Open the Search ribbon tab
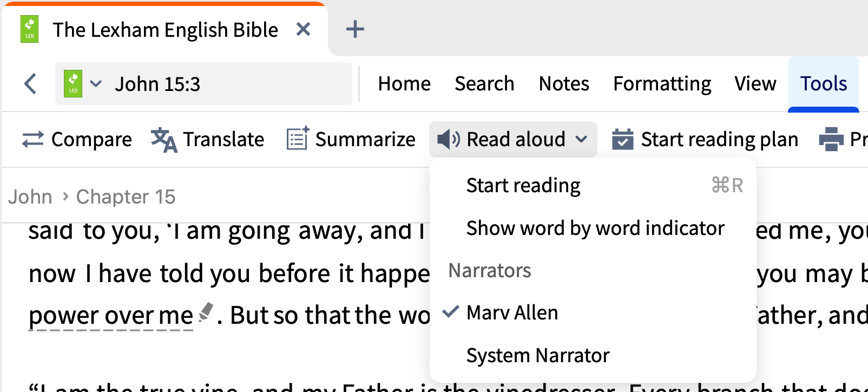Image resolution: width=868 pixels, height=392 pixels. pos(484,84)
